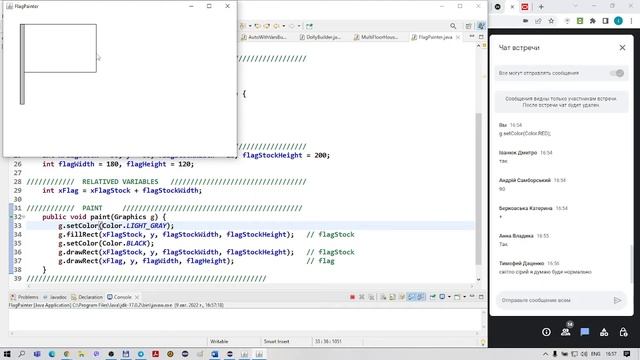Image resolution: width=640 pixels, height=360 pixels.
Task: Click the Back navigation arrow in Eclipse toolbar
Action: [276, 26]
